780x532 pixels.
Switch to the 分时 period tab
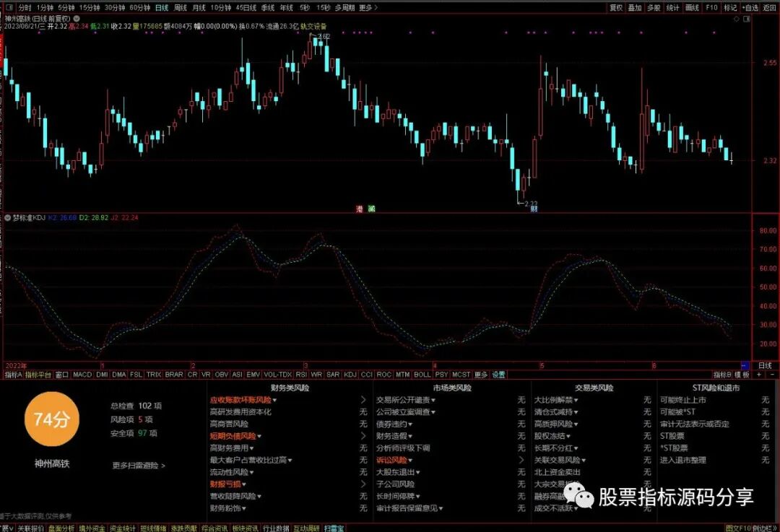[25, 7]
